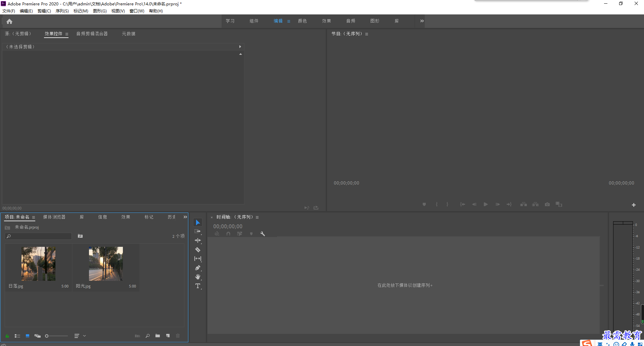The width and height of the screenshot is (644, 346).
Task: Click parent folder icon beside 未命名.prproj
Action: pos(7,228)
